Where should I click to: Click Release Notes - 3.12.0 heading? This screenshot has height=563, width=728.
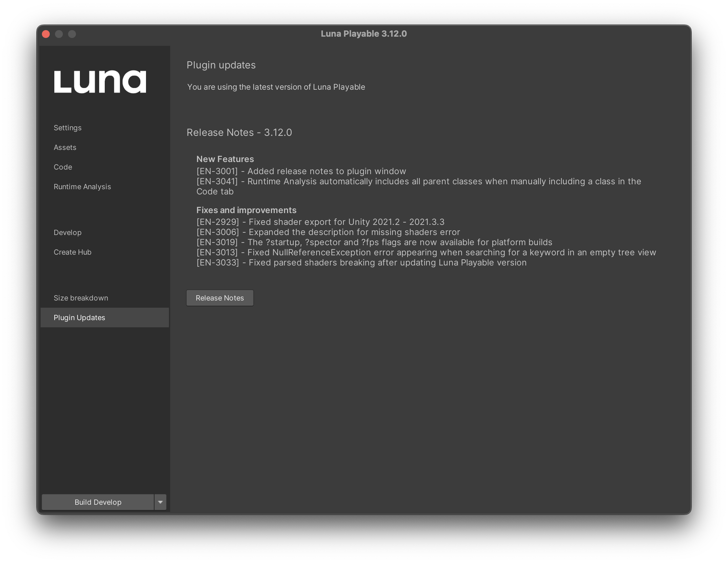239,132
